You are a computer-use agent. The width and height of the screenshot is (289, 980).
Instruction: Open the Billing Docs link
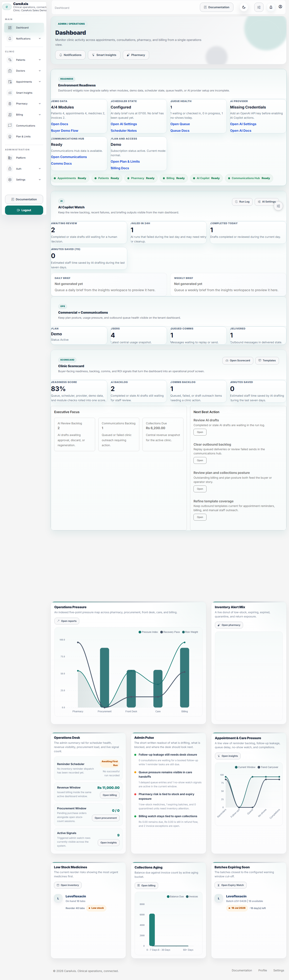(x=120, y=168)
